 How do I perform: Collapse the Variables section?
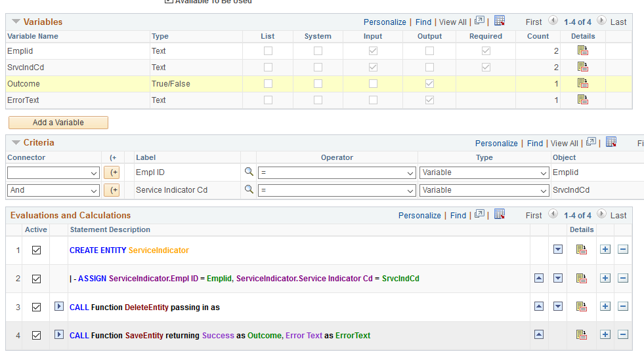(16, 22)
